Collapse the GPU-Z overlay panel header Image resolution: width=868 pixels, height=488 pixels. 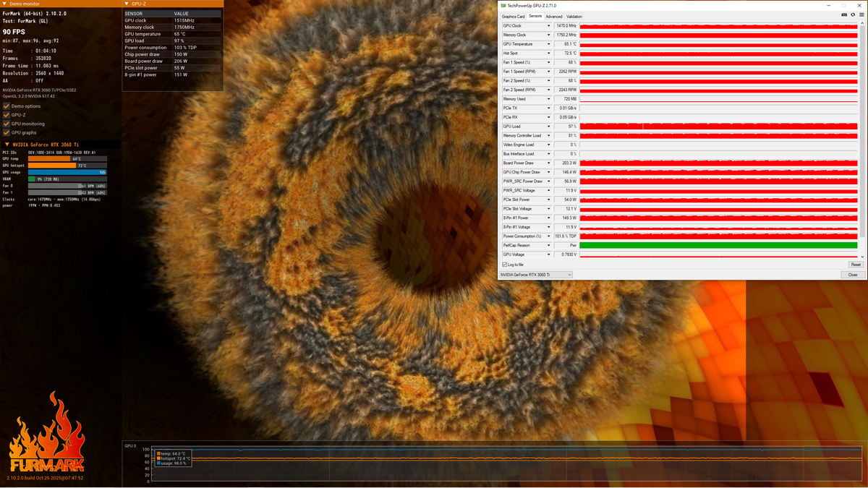(127, 4)
